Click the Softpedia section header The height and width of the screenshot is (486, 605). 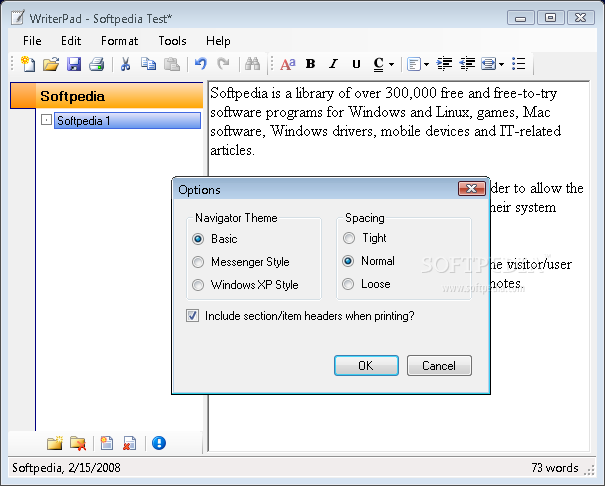point(107,96)
